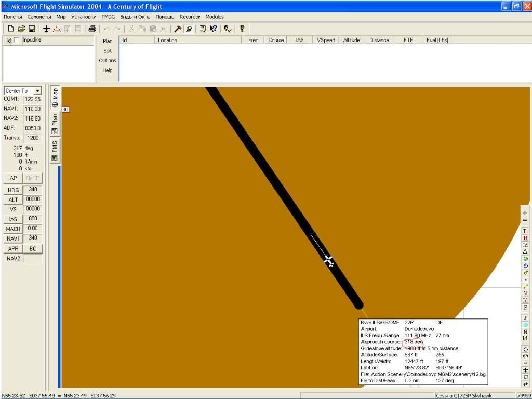Click the Print toolbar icon
Image resolution: width=532 pixels, height=399 pixels.
[x=92, y=29]
